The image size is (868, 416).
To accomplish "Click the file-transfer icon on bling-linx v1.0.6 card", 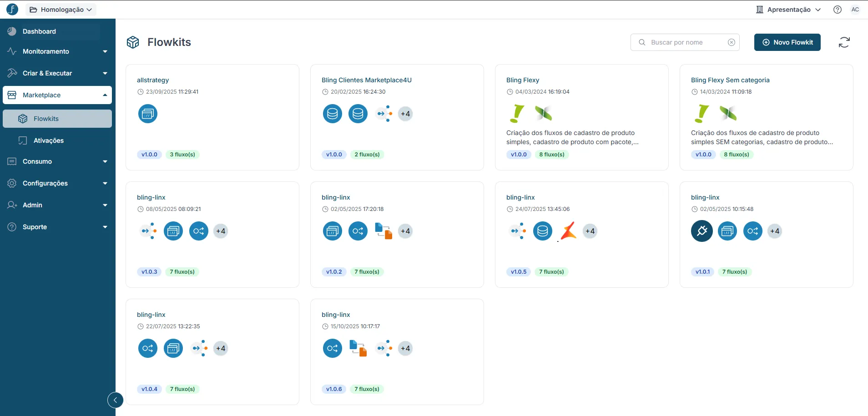I will 358,348.
